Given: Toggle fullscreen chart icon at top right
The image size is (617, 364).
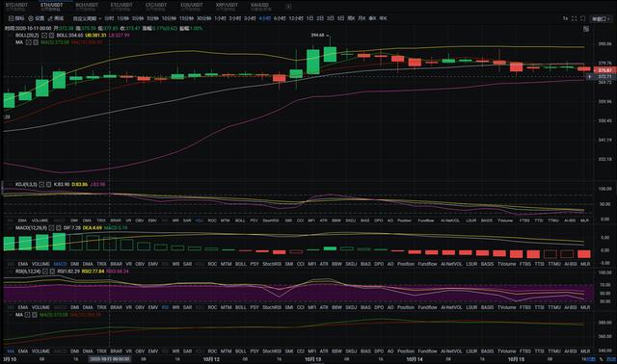Looking at the screenshot, I should pyautogui.click(x=575, y=18).
